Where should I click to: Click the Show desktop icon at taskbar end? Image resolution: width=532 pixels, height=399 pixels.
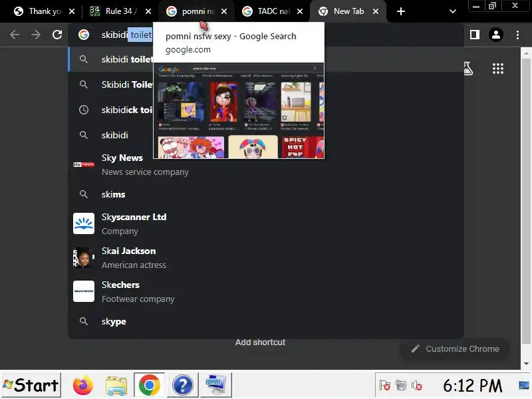(524, 386)
